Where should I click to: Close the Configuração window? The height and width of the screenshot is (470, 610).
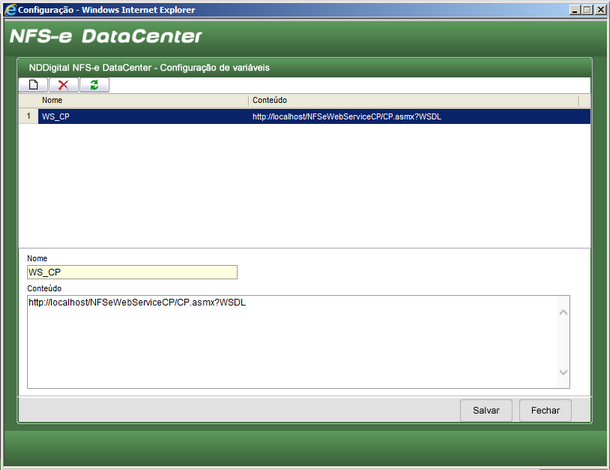coord(600,10)
